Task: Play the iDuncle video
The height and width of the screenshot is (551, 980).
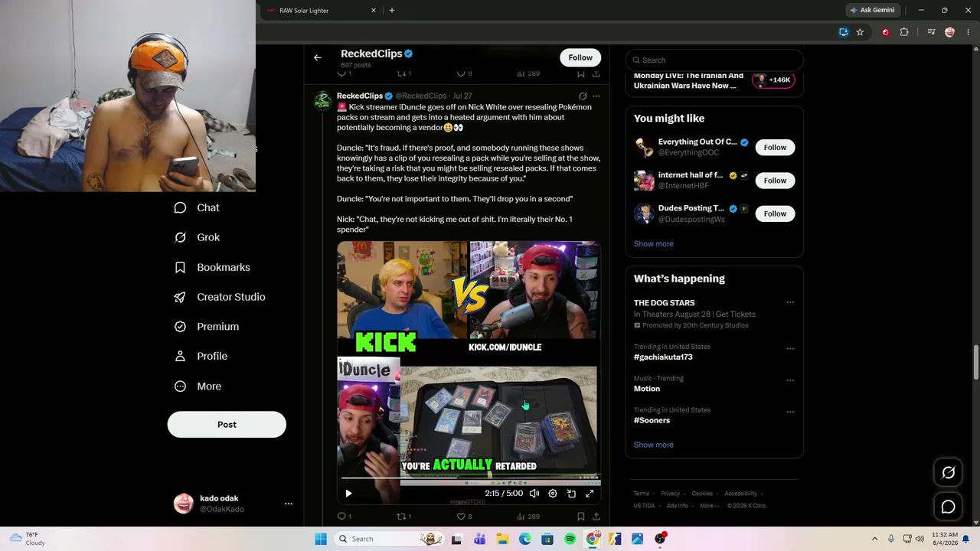Action: (x=348, y=494)
